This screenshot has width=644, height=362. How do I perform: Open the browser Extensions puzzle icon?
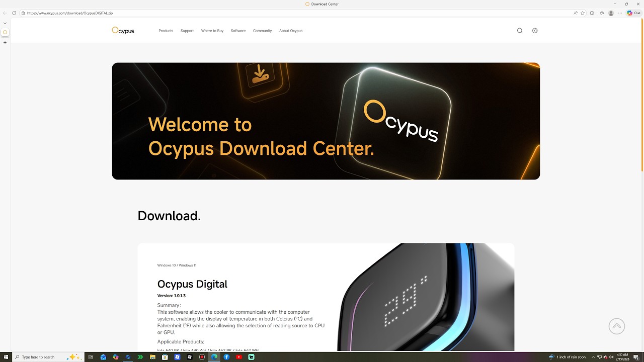pos(592,13)
